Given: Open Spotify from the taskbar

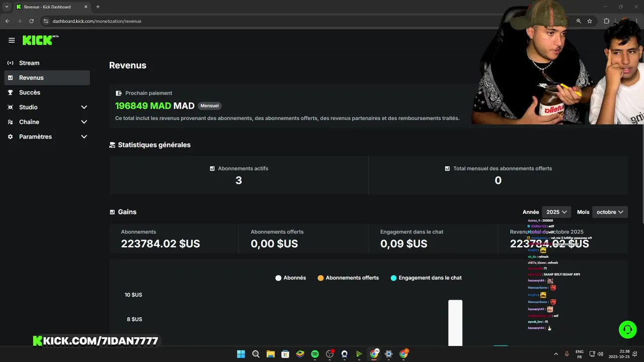Looking at the screenshot, I should click(x=315, y=354).
